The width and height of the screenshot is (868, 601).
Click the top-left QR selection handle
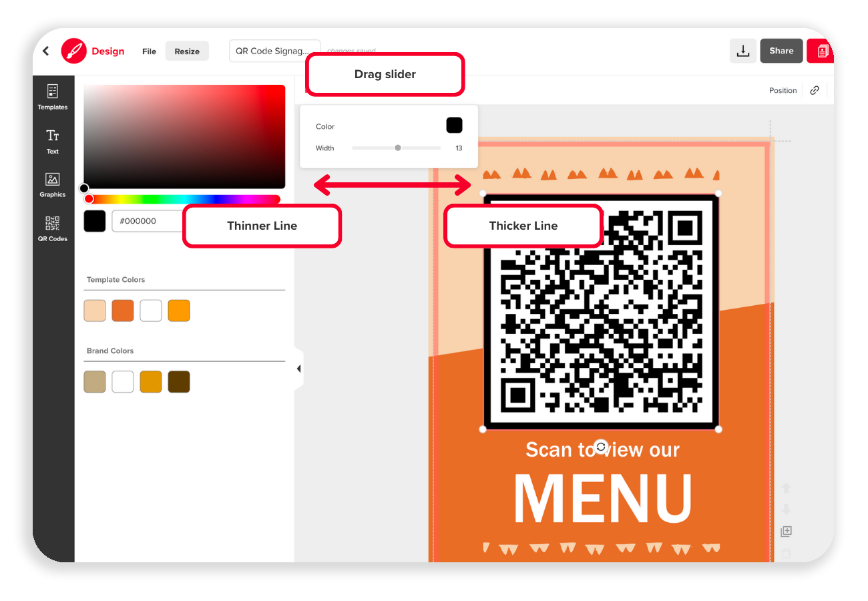coord(483,194)
